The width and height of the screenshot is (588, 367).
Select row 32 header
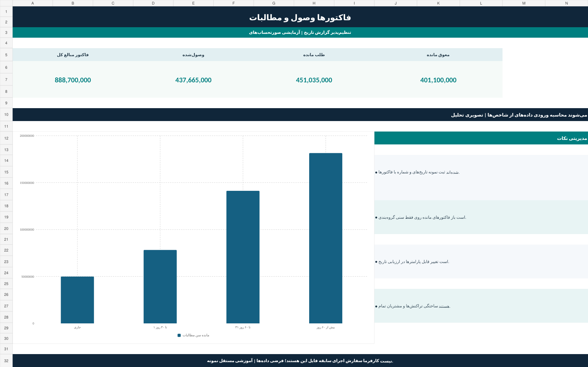pos(6,361)
